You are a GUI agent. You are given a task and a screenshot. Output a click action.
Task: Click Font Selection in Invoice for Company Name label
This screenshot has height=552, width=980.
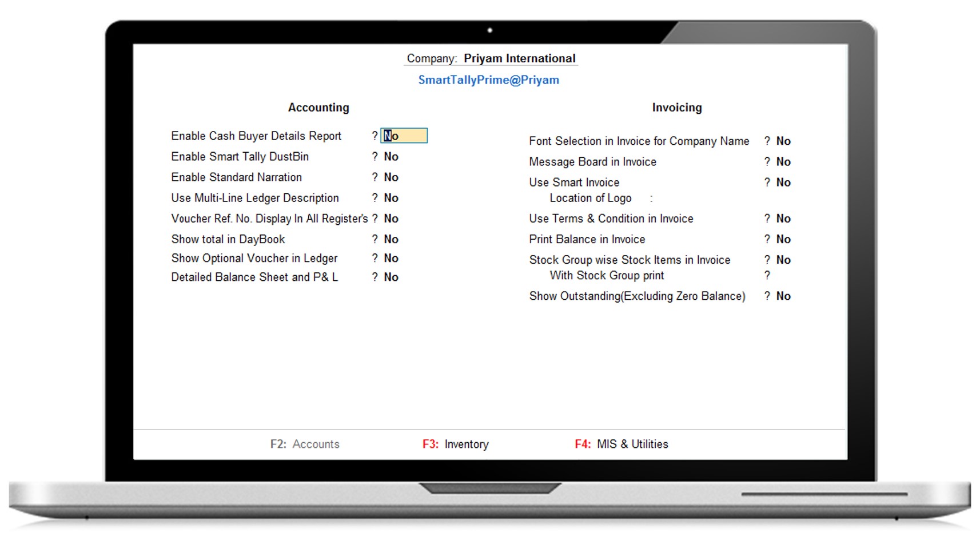pyautogui.click(x=639, y=141)
